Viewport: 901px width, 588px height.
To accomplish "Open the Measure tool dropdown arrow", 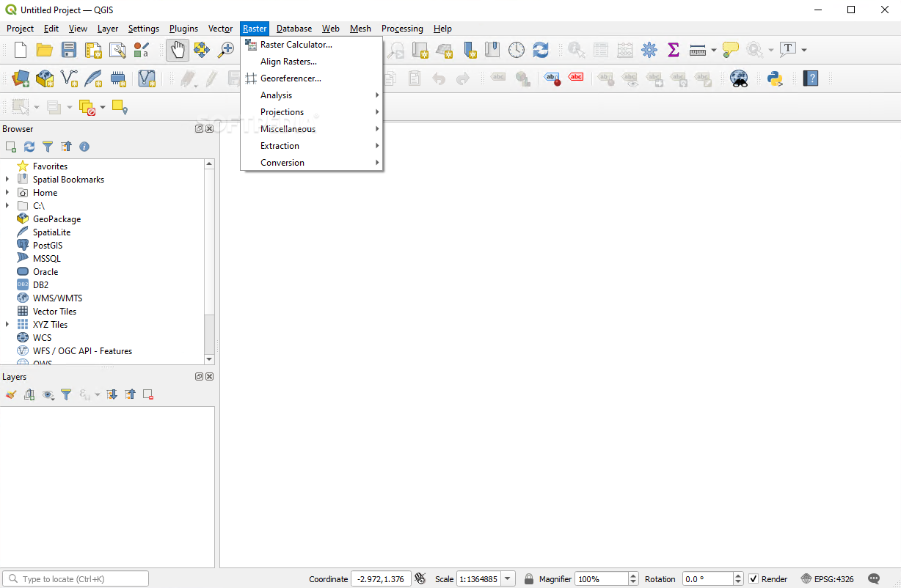I will (x=713, y=50).
